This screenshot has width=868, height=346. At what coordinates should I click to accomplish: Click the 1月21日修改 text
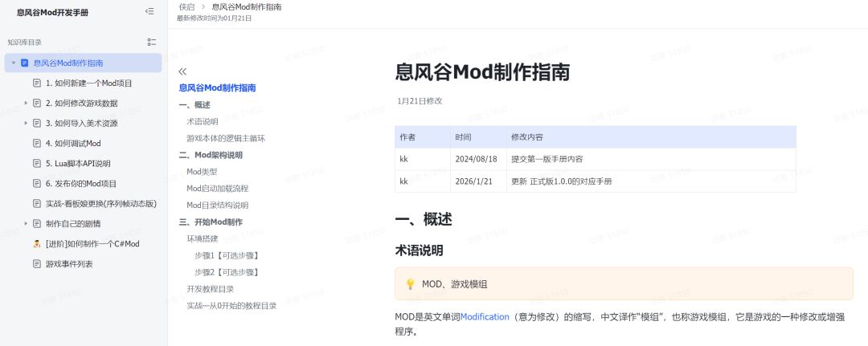[x=420, y=101]
